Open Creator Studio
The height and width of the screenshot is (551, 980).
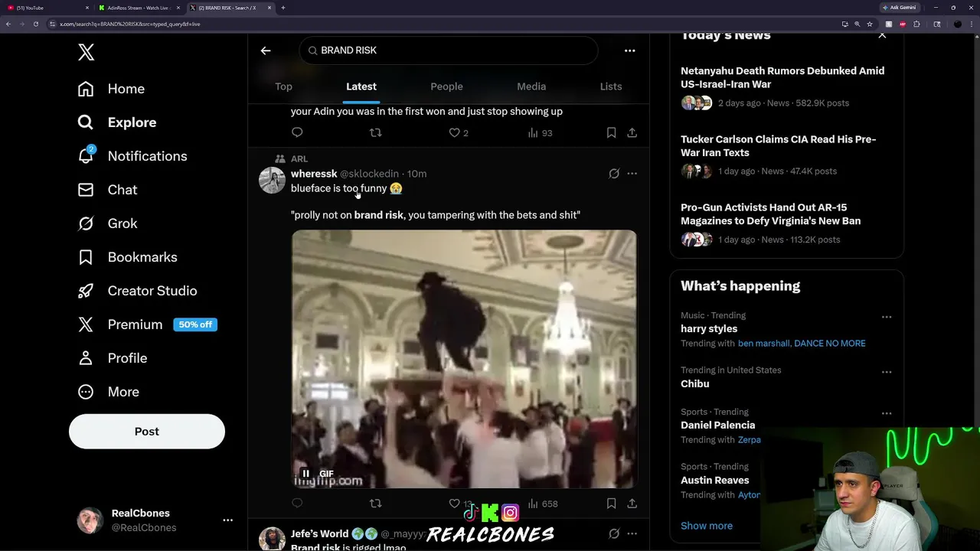(x=137, y=291)
